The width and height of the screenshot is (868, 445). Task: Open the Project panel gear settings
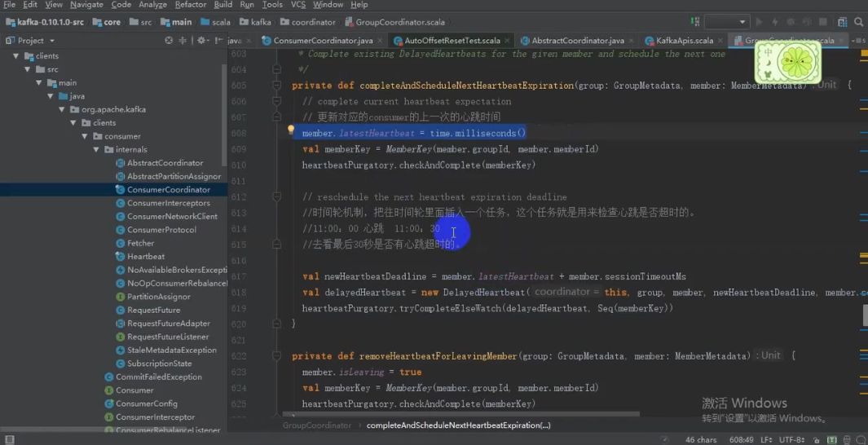click(201, 41)
